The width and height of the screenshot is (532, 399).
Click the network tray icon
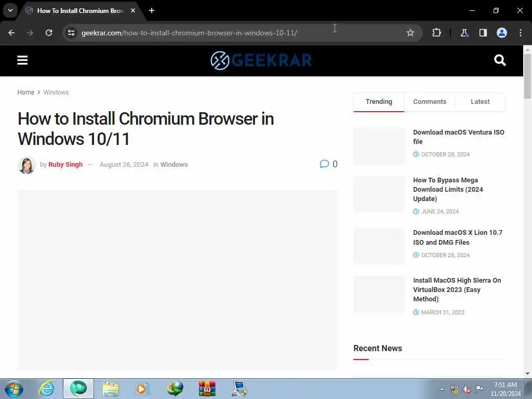[x=454, y=390]
